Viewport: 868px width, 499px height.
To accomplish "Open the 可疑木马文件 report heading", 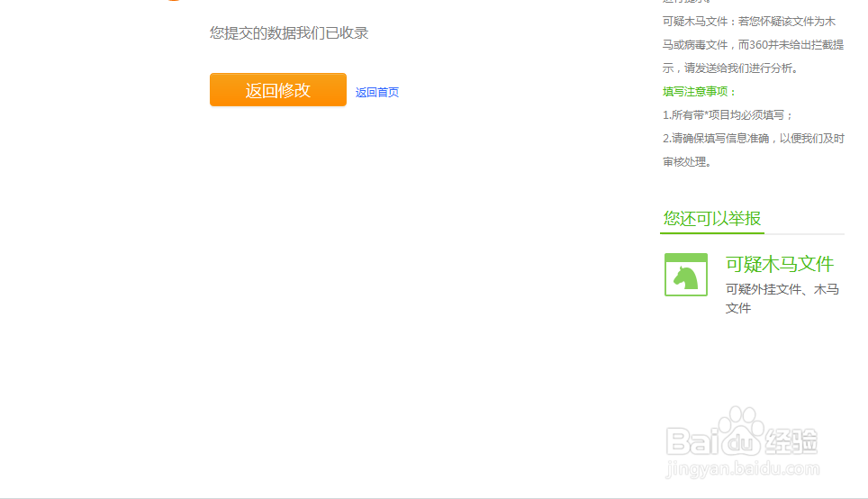I will pyautogui.click(x=780, y=264).
